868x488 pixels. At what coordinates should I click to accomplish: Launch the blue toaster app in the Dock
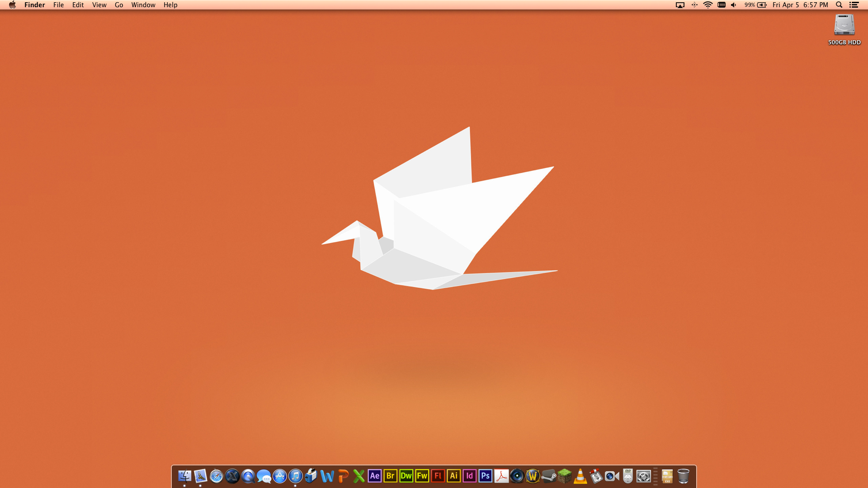tap(311, 476)
